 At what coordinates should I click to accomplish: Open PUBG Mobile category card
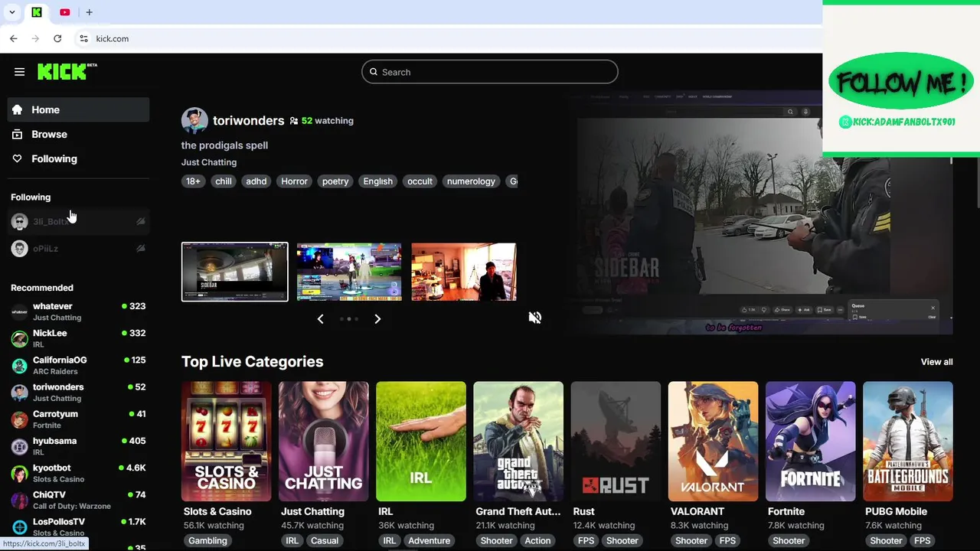coord(908,442)
